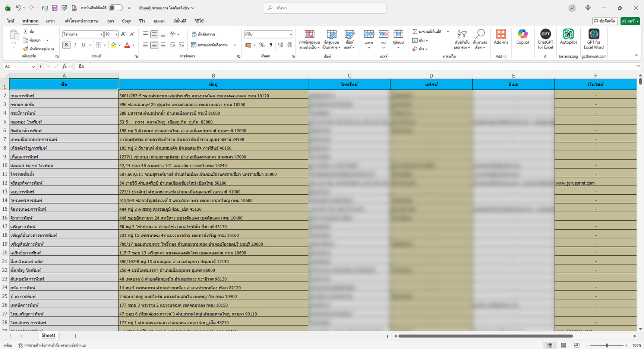Open the font size dropdown
The height and width of the screenshot is (349, 644).
point(116,34)
